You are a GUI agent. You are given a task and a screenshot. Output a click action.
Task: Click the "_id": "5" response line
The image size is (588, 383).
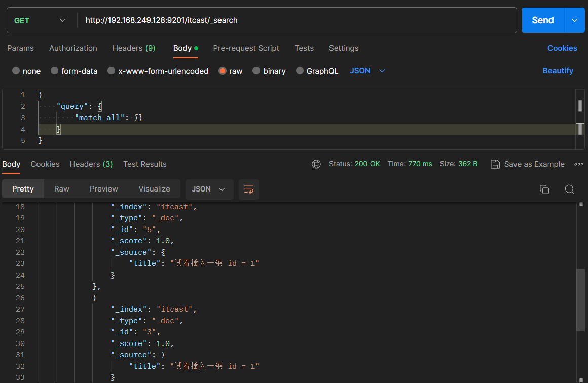[136, 229]
